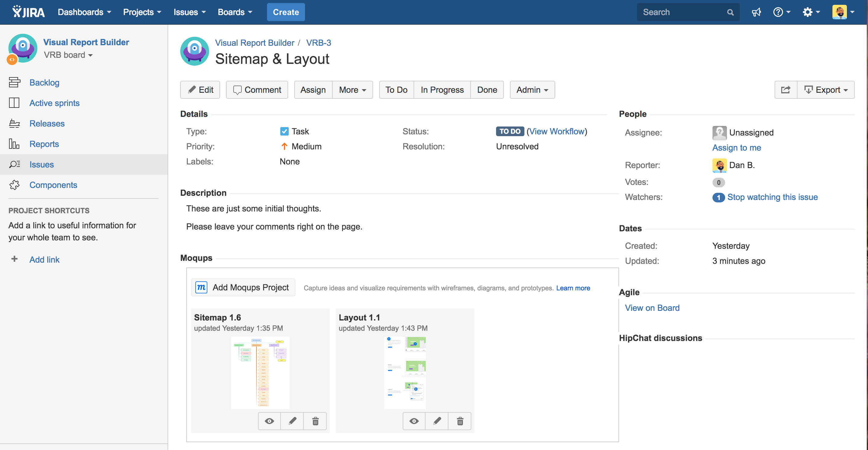Click the share issue icon button
The height and width of the screenshot is (450, 868).
785,89
